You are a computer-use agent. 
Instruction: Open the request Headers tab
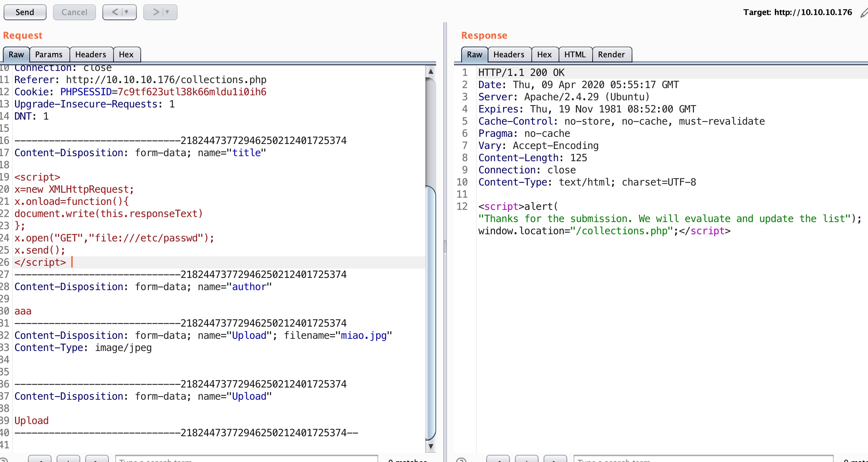[x=91, y=54]
